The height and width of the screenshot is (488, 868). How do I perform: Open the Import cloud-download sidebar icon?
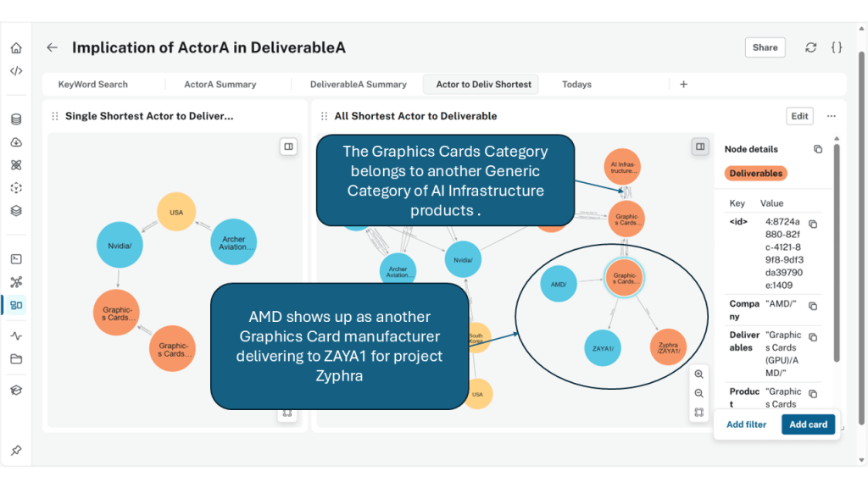[x=16, y=142]
